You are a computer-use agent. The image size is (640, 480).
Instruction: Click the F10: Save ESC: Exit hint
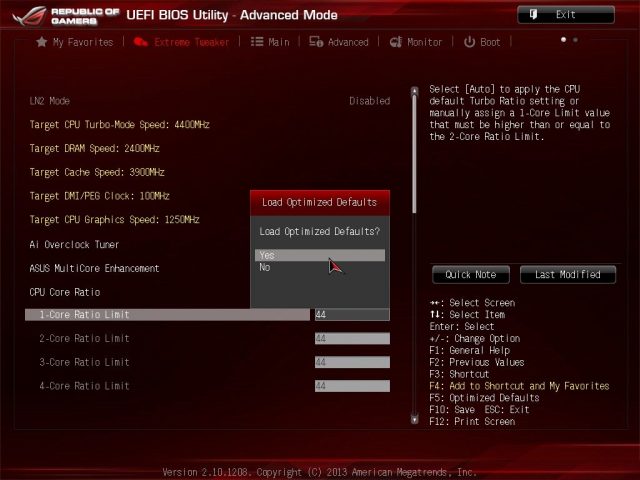pos(479,409)
